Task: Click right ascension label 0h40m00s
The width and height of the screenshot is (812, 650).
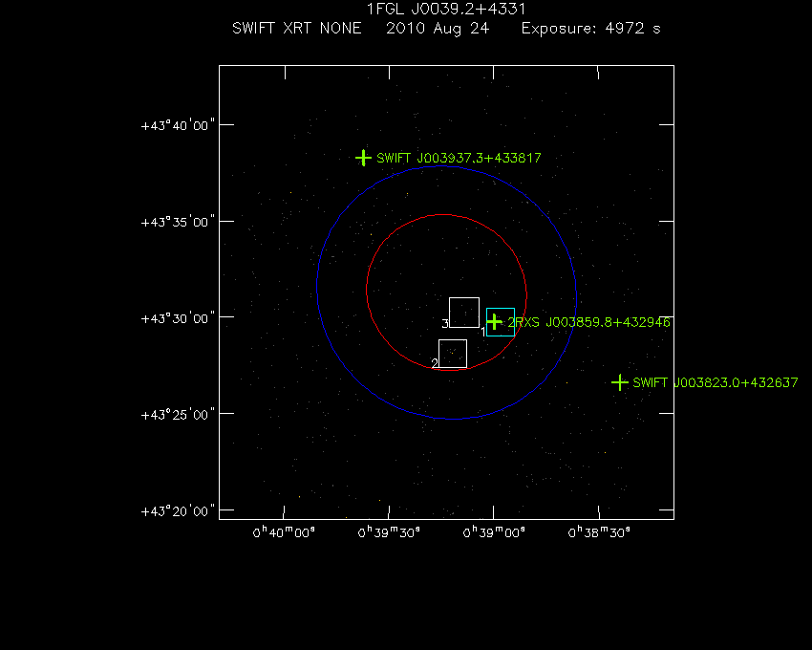Action: pyautogui.click(x=284, y=532)
